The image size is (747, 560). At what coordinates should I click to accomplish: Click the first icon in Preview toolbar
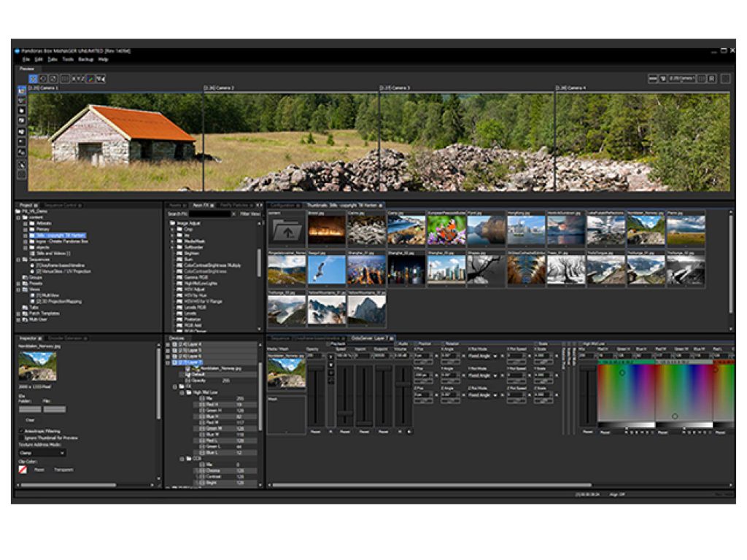click(x=34, y=78)
